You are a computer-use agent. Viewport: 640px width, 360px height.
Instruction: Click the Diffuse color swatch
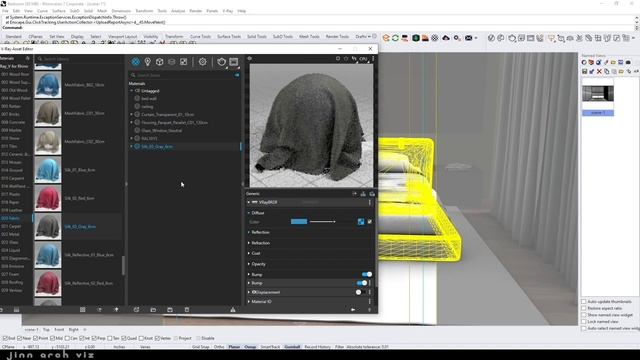[299, 222]
